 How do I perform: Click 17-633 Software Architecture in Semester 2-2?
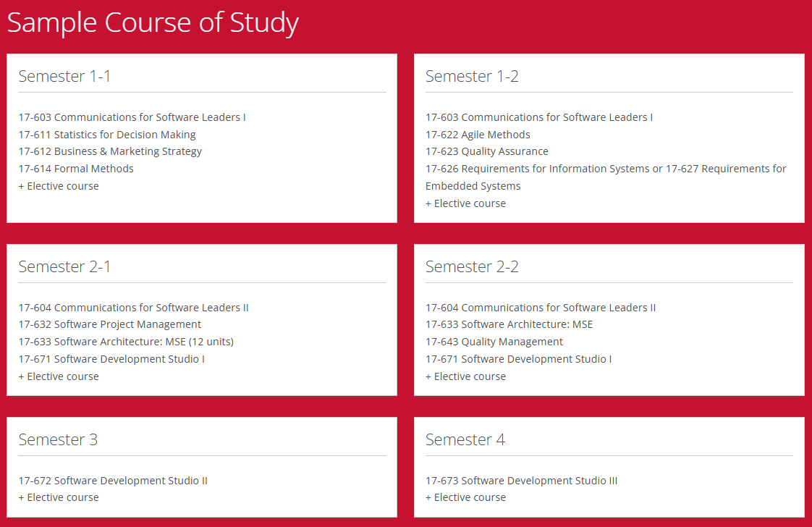(x=509, y=324)
